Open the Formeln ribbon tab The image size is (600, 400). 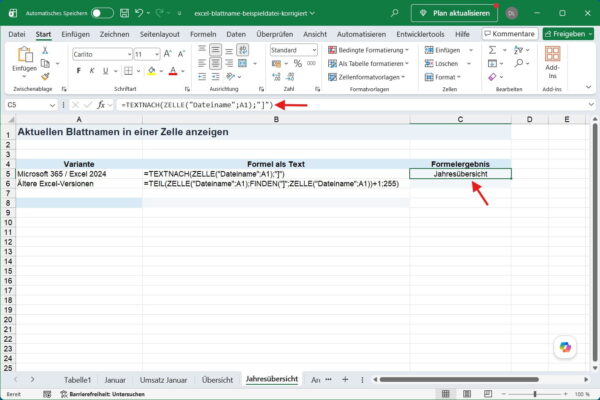coord(203,34)
